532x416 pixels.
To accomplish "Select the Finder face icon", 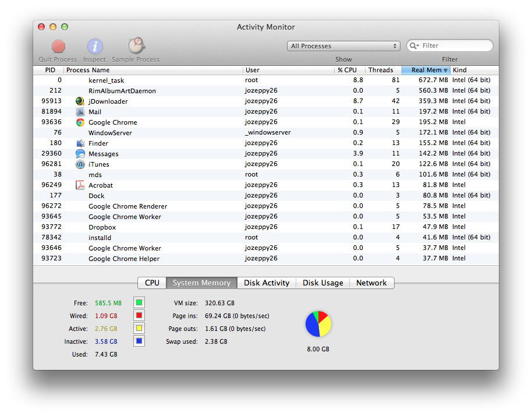I will coord(80,143).
